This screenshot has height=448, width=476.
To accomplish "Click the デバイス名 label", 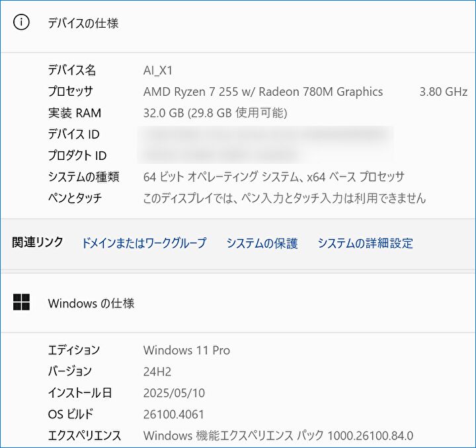I will [72, 70].
